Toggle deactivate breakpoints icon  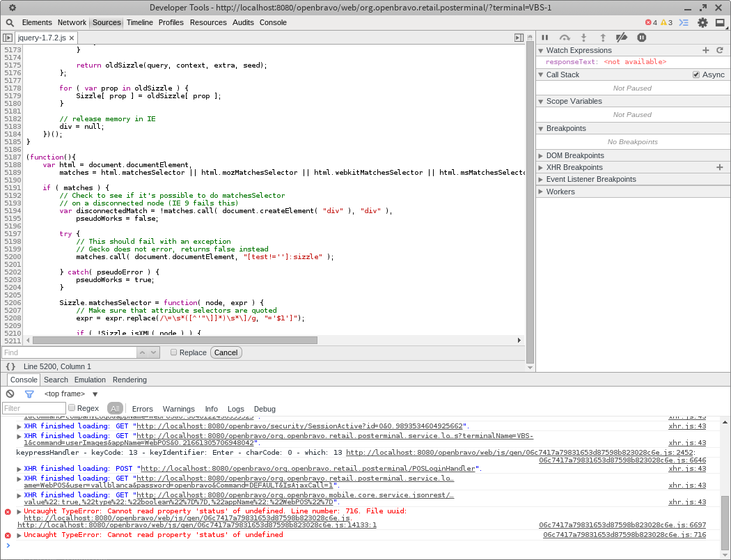point(622,38)
